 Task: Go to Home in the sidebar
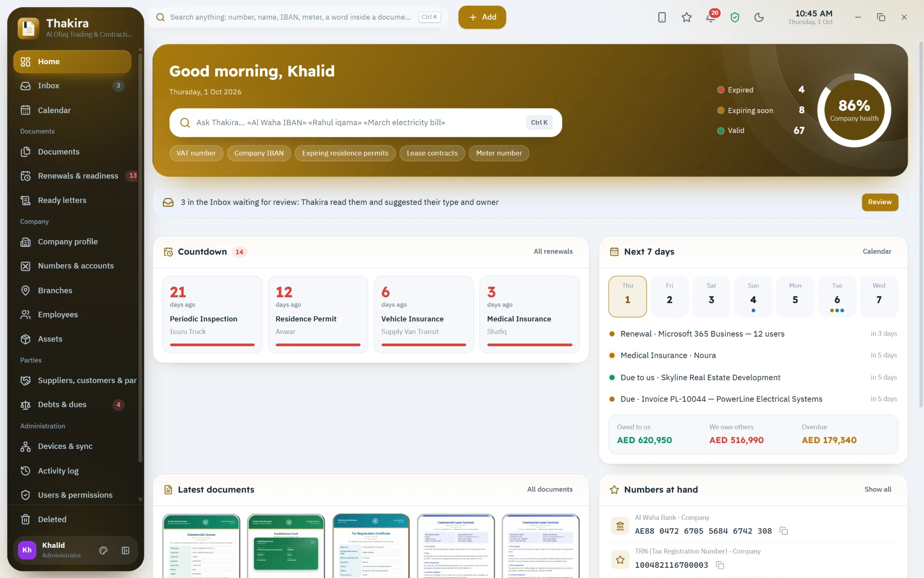pos(72,62)
